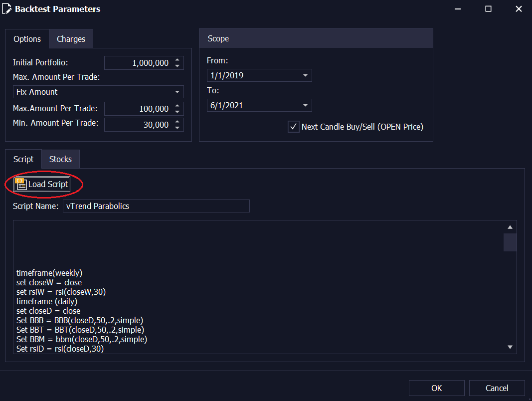The image size is (532, 401).
Task: Switch to the Stocks tab
Action: click(60, 159)
